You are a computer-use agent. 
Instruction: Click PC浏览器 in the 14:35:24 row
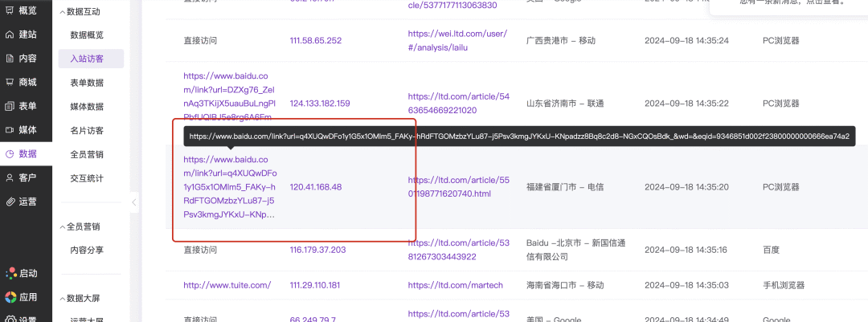point(781,40)
